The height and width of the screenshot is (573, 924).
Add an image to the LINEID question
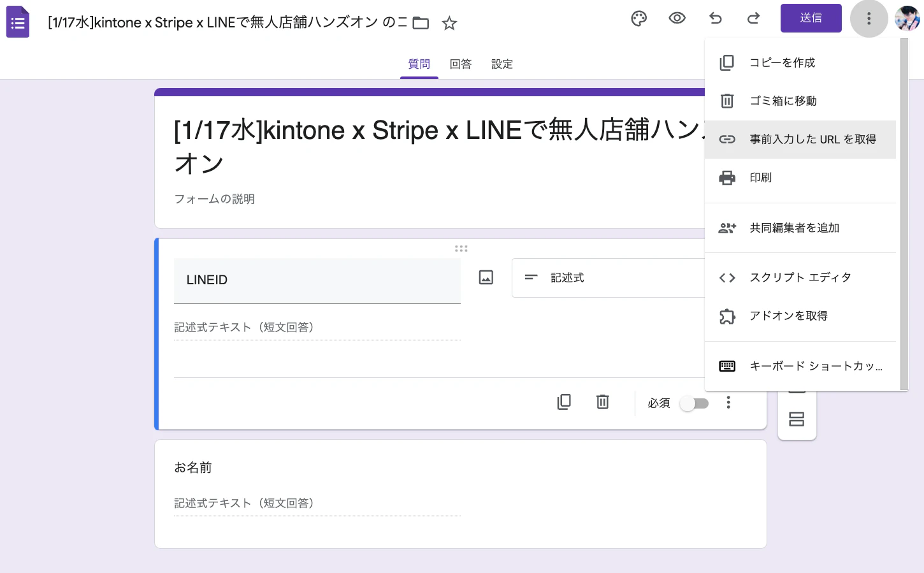coord(486,278)
